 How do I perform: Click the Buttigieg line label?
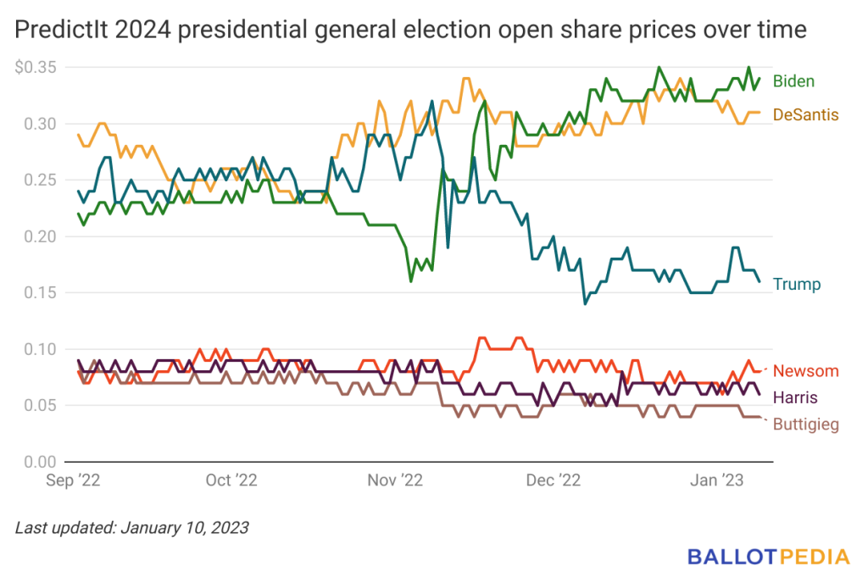tap(806, 424)
